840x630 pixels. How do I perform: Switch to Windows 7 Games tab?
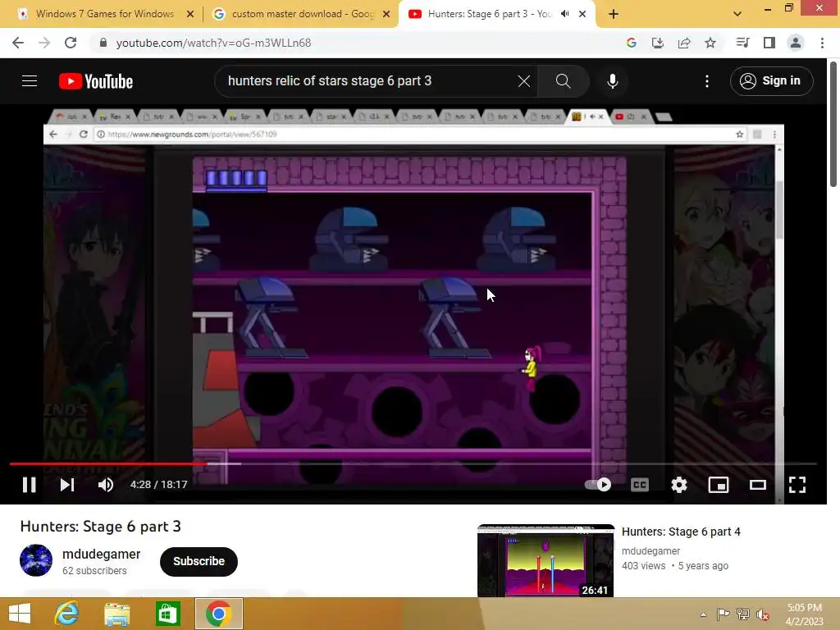[105, 14]
